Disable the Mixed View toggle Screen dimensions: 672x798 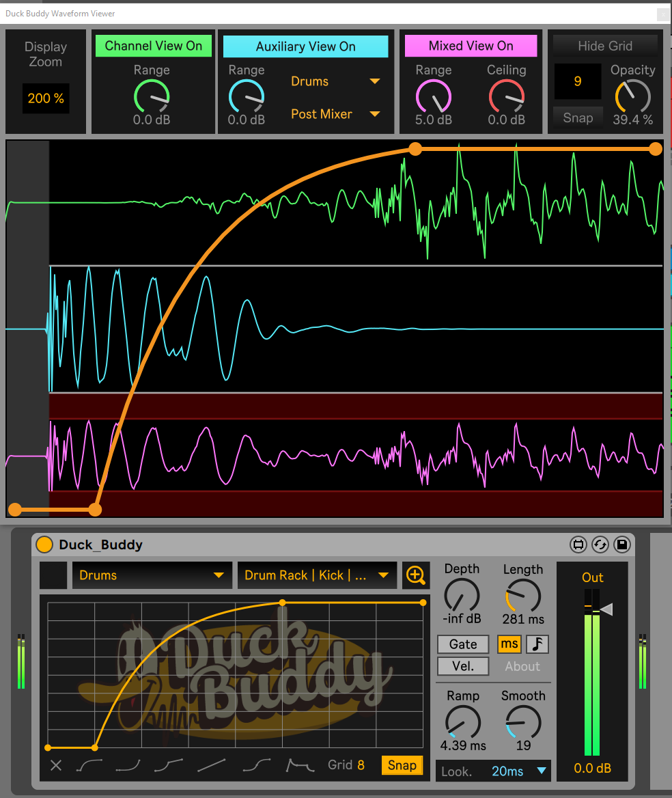471,46
